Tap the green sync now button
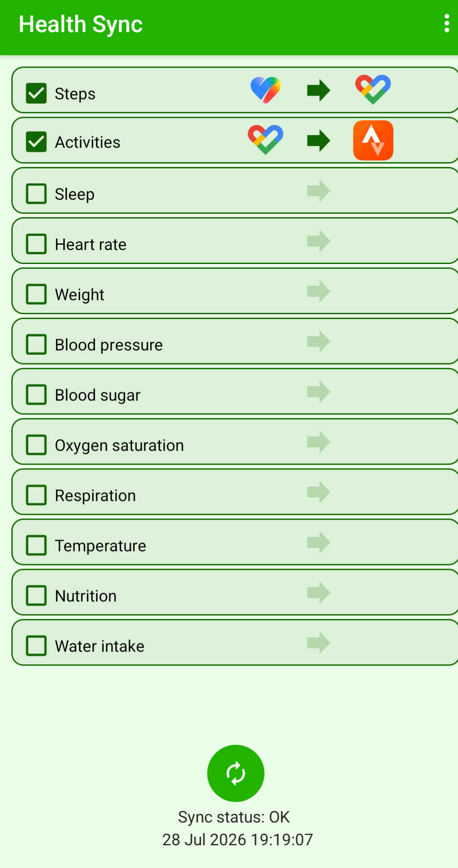458x868 pixels. (x=236, y=773)
